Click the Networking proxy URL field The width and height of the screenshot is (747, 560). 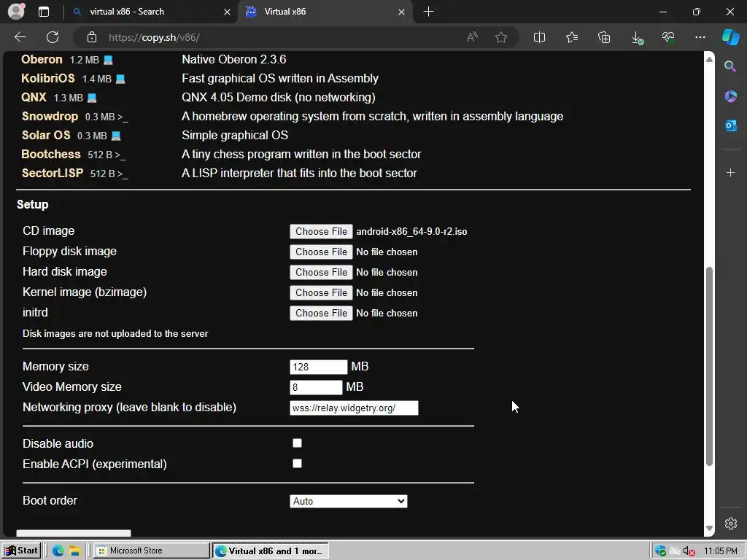click(x=354, y=408)
